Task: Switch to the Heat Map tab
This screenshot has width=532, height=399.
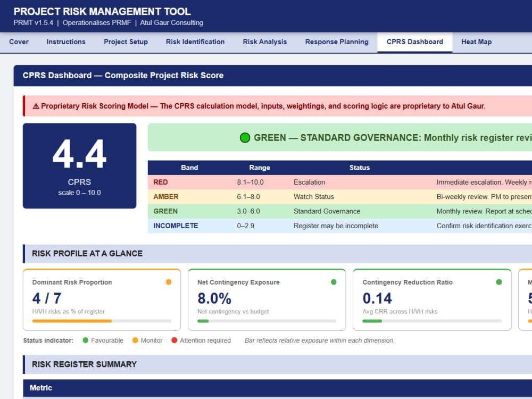Action: pos(476,42)
